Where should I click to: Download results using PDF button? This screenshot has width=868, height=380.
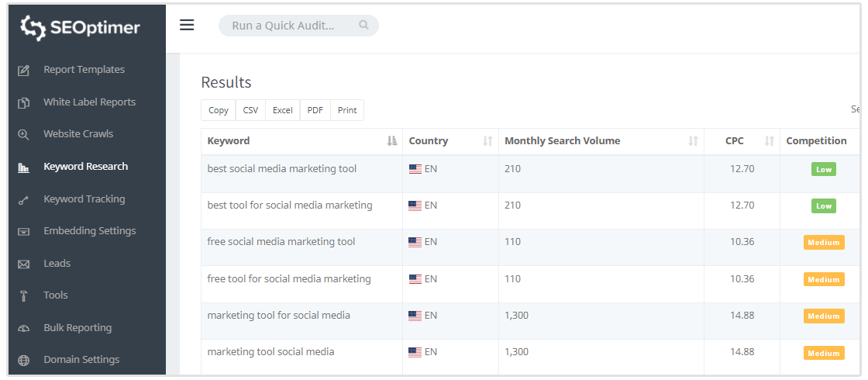coord(315,110)
